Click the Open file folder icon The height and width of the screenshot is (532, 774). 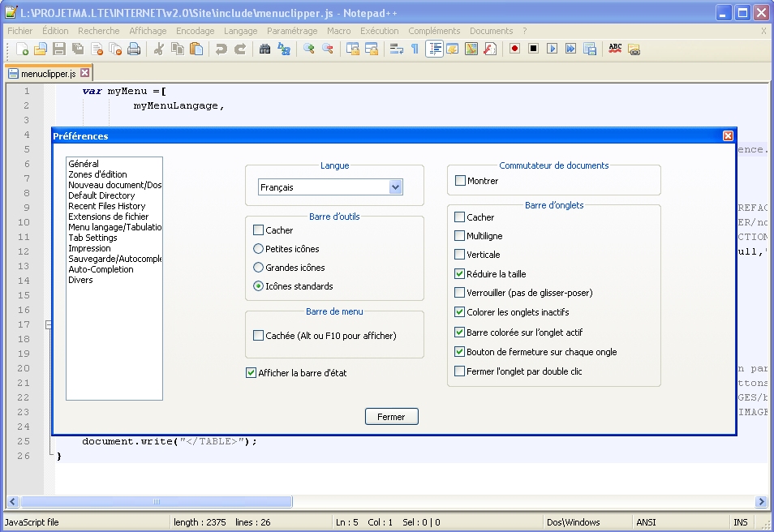click(41, 49)
